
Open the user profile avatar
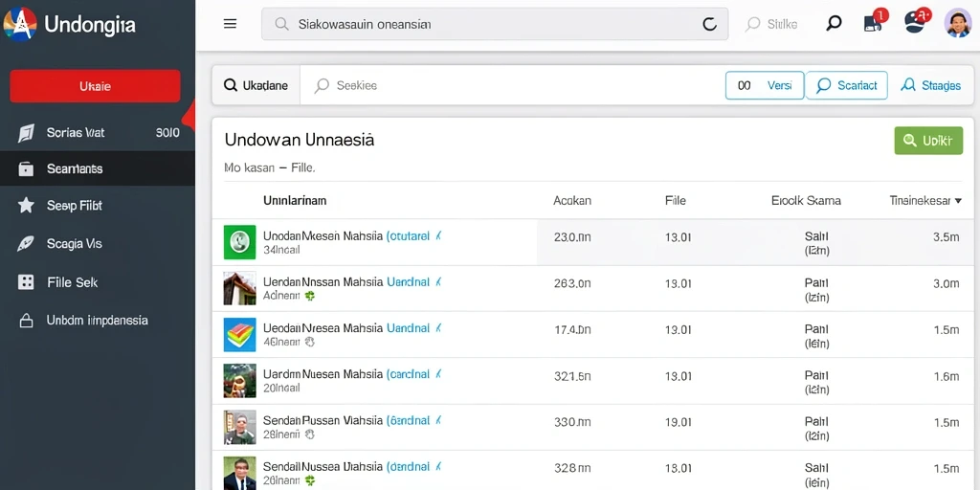[x=957, y=23]
